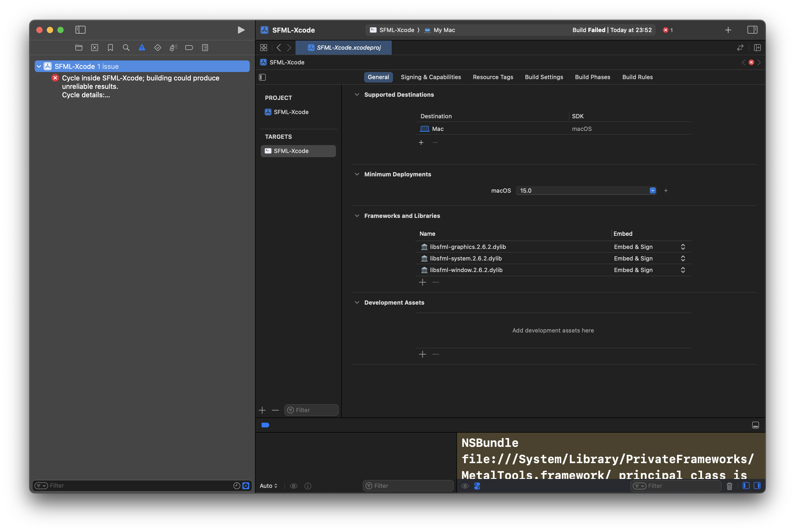Viewport: 795px width, 532px height.
Task: Toggle the project and targets list sidebar
Action: point(262,77)
